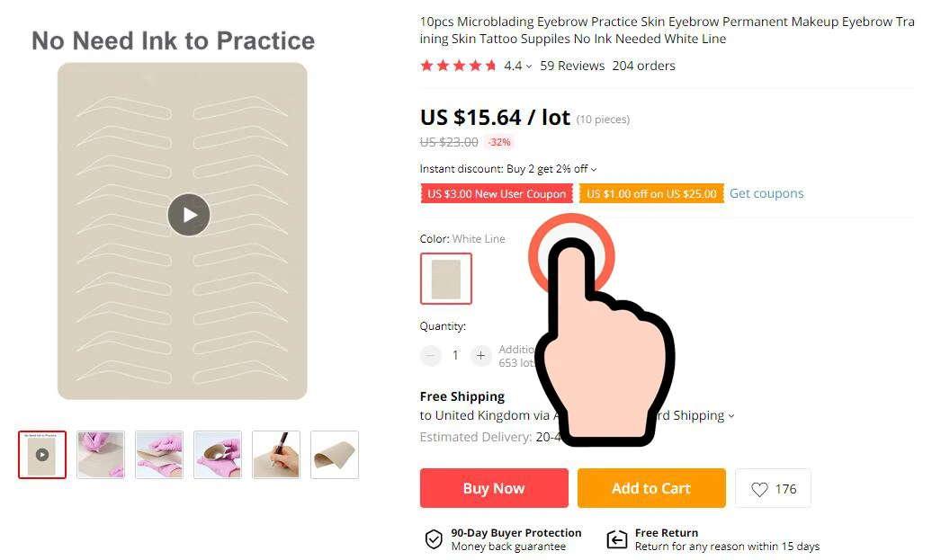Image resolution: width=932 pixels, height=560 pixels.
Task: Expand the instant discount details
Action: point(594,169)
